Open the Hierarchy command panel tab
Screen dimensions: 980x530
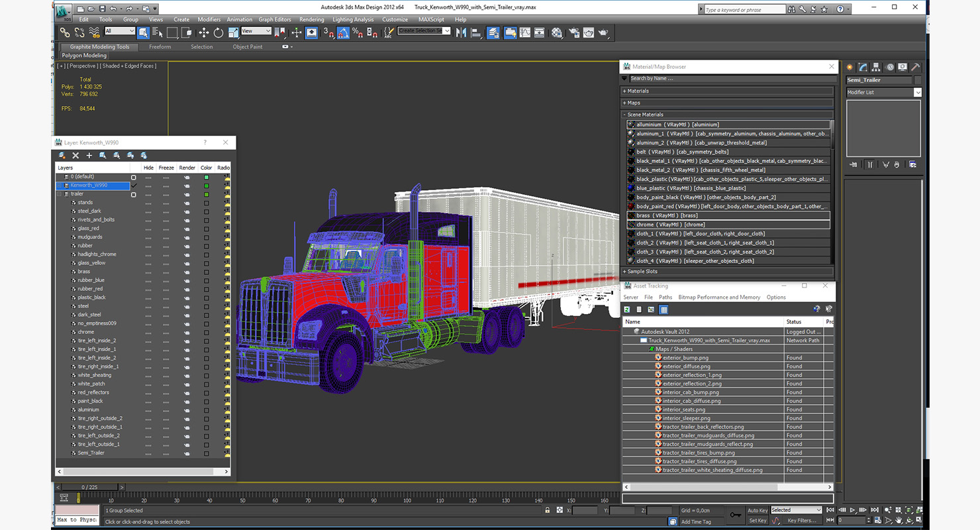[876, 67]
